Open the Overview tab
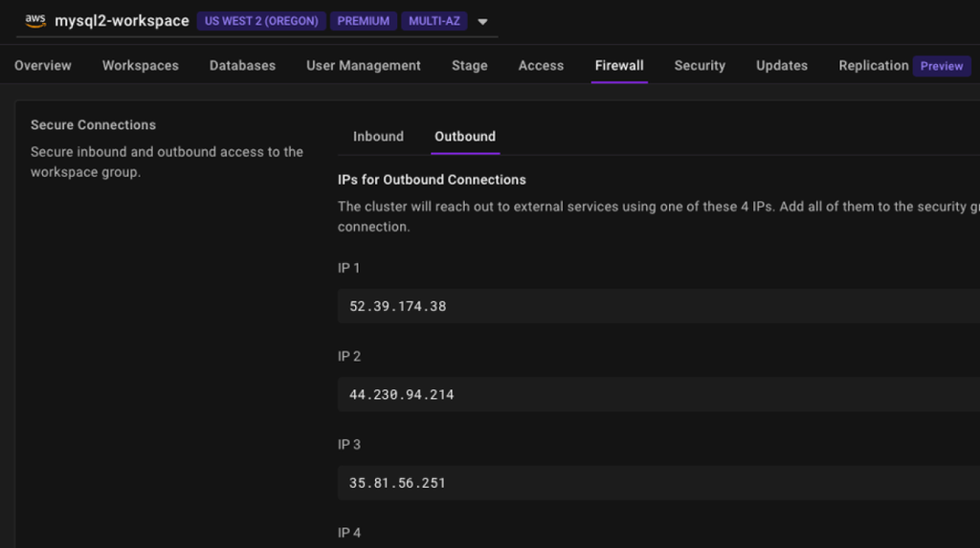Viewport: 980px width, 548px height. pos(43,66)
